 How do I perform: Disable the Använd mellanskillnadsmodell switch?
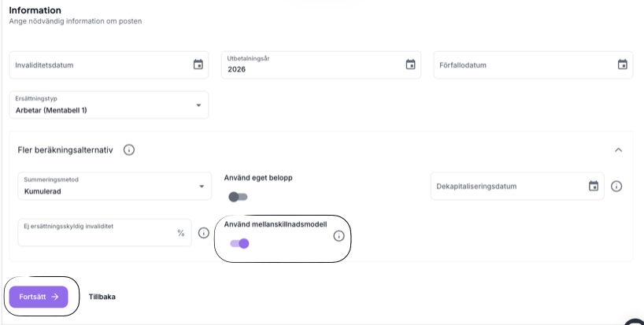click(x=239, y=244)
